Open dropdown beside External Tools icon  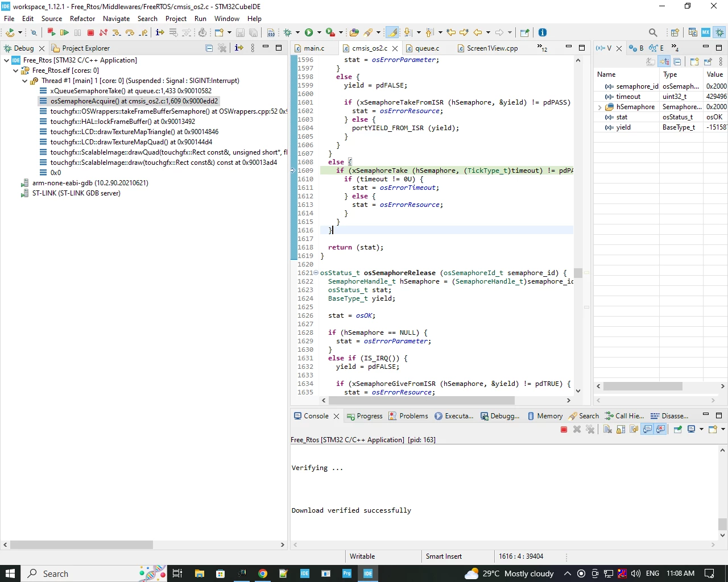(x=341, y=32)
